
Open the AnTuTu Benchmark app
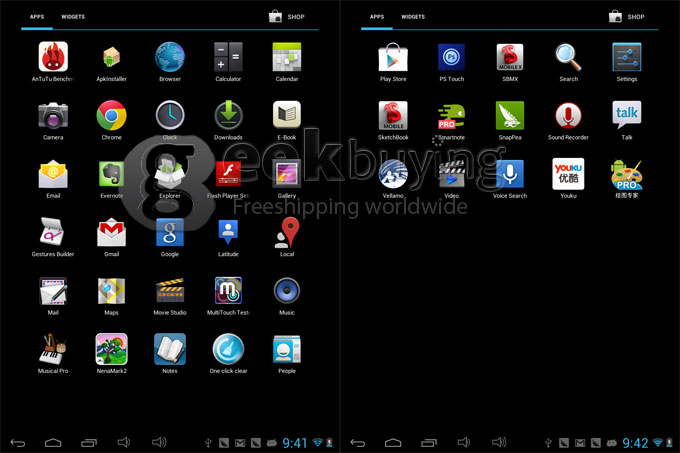point(53,57)
